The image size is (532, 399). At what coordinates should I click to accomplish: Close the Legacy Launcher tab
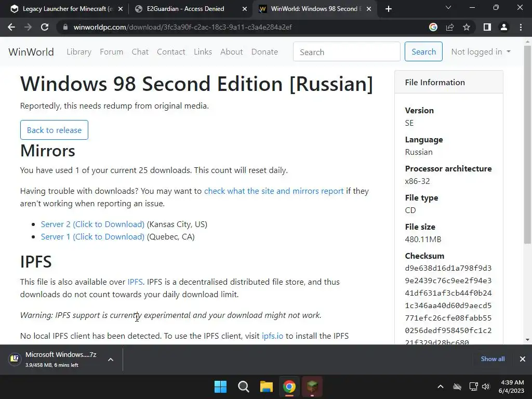tap(121, 9)
